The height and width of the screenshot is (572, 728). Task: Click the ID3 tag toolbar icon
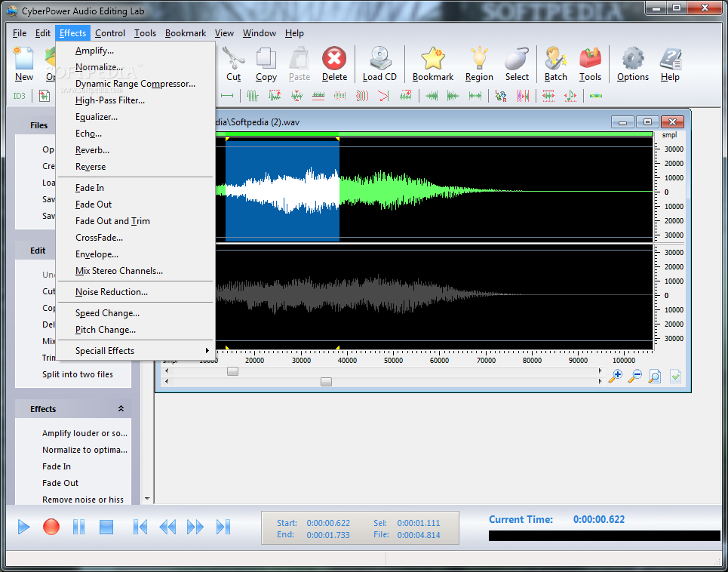[19, 96]
